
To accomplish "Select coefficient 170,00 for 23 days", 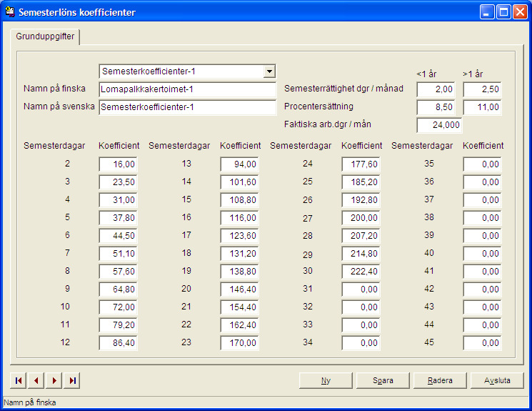I will tap(239, 343).
